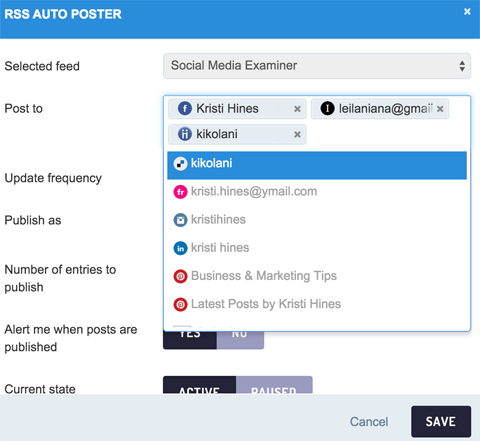The image size is (480, 441).
Task: Click the RSS AUTO POSTER title
Action: (63, 14)
